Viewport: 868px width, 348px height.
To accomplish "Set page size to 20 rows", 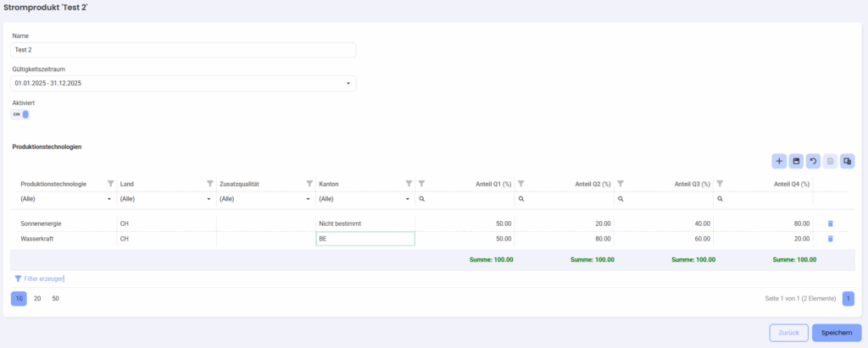I will point(37,299).
